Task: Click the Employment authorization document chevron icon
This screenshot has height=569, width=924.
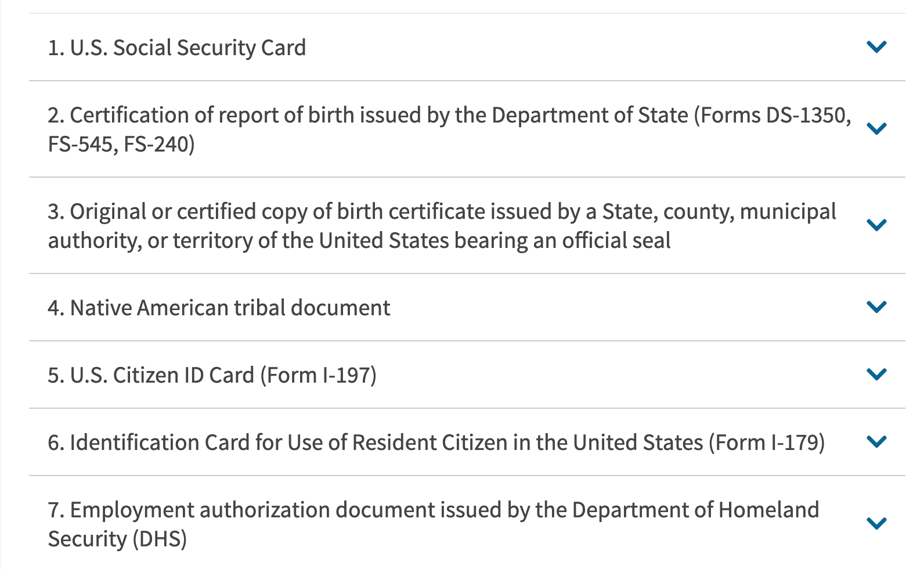Action: 876,523
